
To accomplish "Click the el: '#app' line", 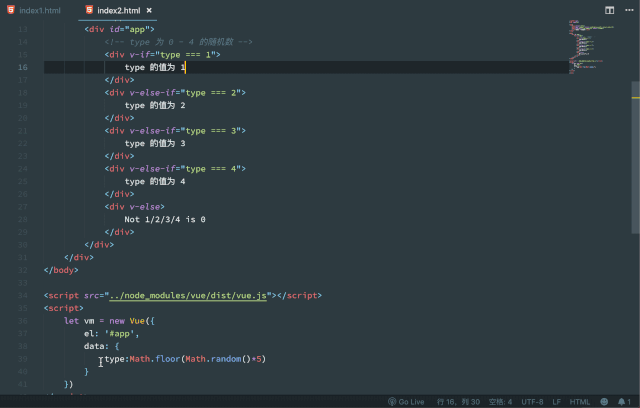I will 111,334.
